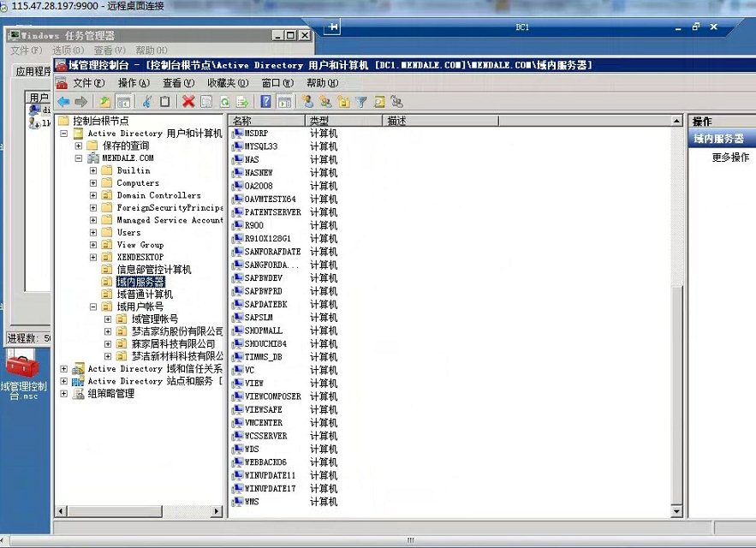The image size is (756, 548).
Task: Collapse the 域用户帐号 node
Action: (x=93, y=307)
